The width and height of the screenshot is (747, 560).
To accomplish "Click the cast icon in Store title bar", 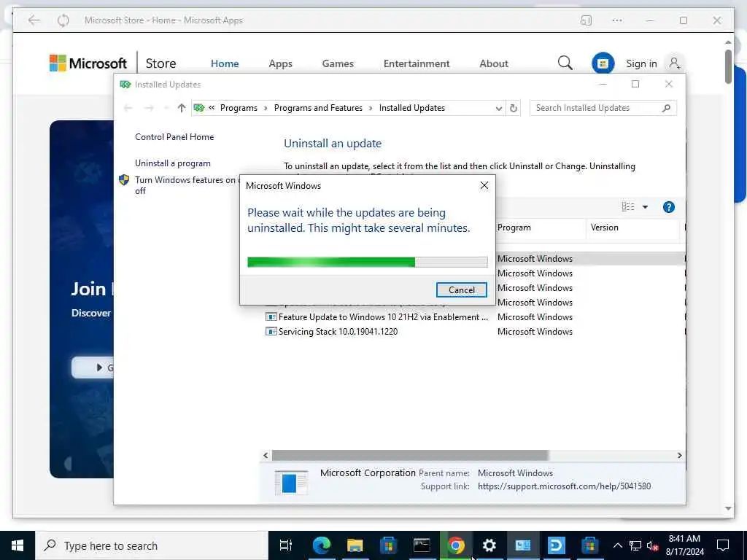I will pos(586,20).
